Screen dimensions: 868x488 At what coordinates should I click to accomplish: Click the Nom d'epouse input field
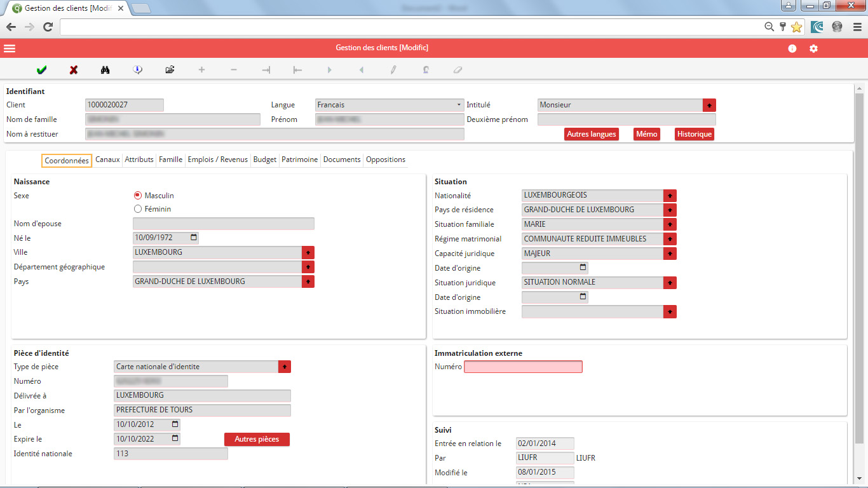(x=224, y=224)
